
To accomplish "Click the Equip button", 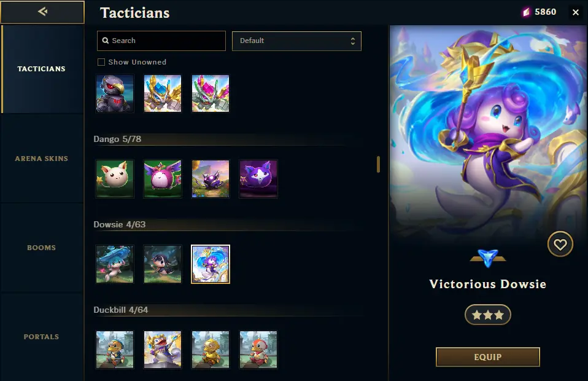I will 487,357.
